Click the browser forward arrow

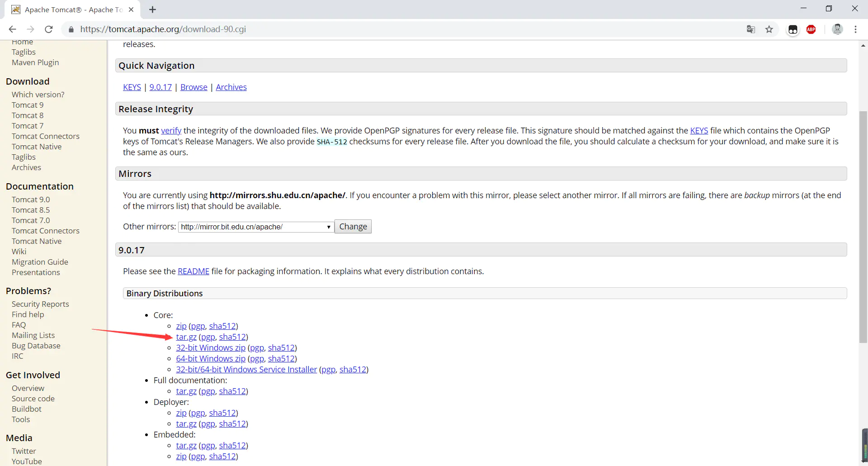pos(31,29)
